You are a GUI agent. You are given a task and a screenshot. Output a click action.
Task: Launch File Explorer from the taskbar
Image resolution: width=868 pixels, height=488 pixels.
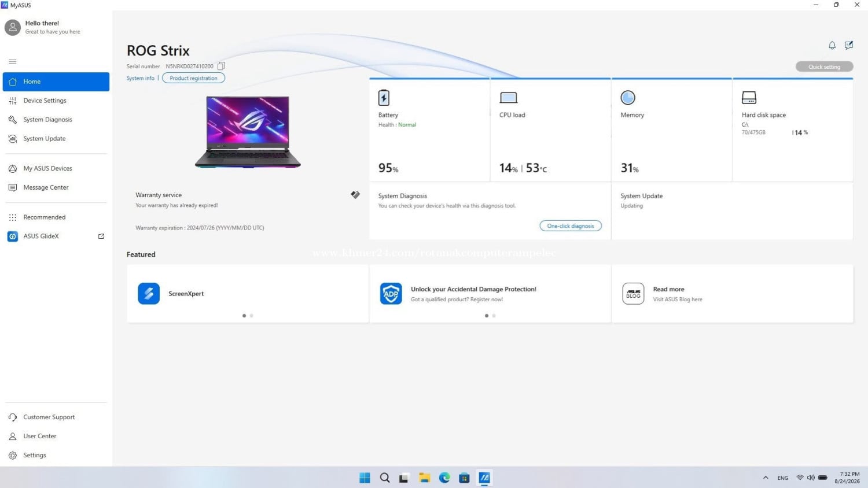click(x=425, y=478)
